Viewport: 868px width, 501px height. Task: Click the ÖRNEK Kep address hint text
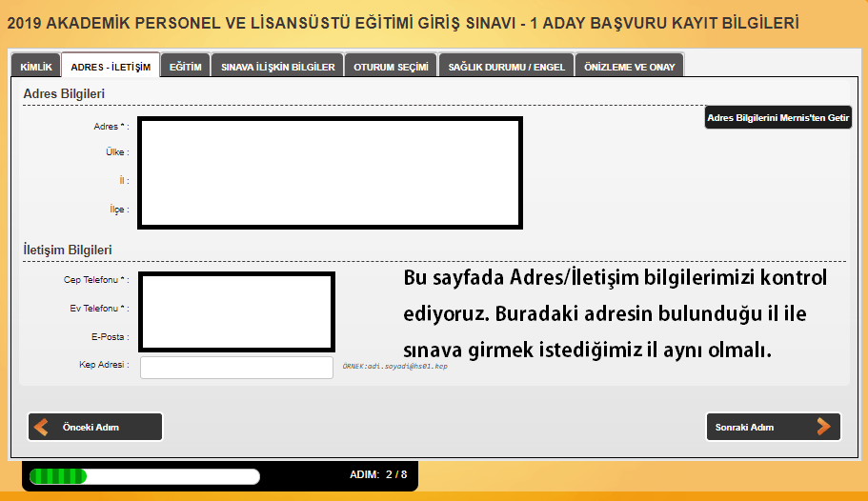394,366
